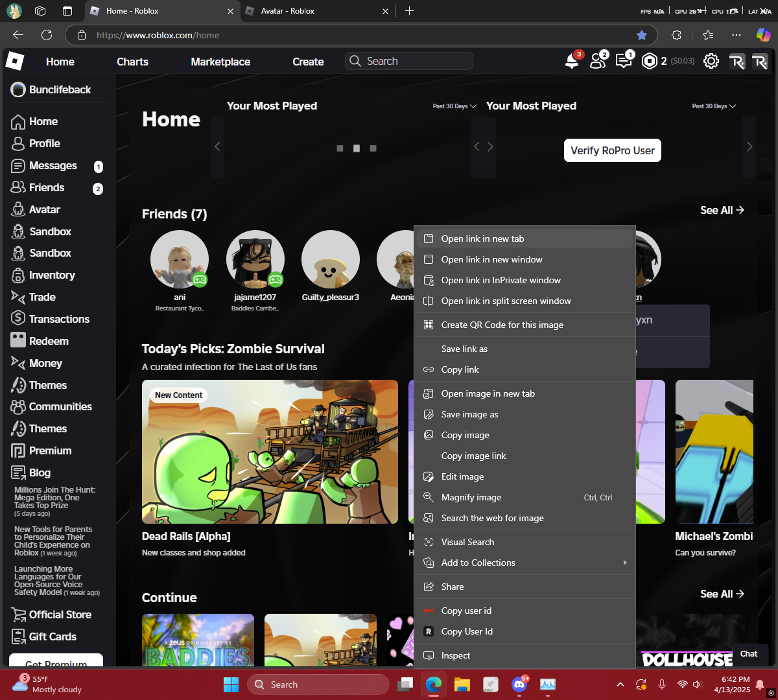
Task: Click the Windows Start button
Action: pyautogui.click(x=231, y=684)
